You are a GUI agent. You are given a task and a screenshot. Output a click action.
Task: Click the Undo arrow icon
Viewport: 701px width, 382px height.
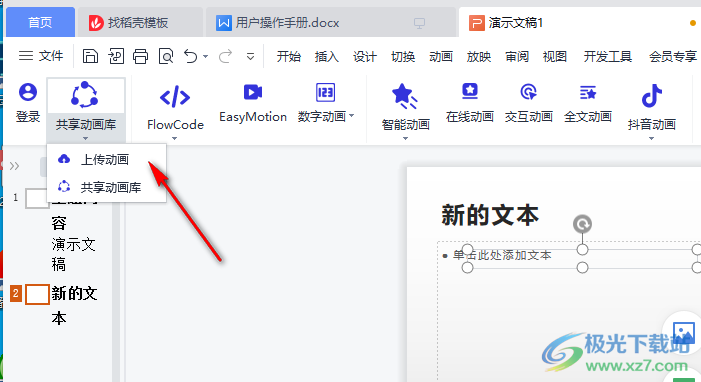point(191,56)
